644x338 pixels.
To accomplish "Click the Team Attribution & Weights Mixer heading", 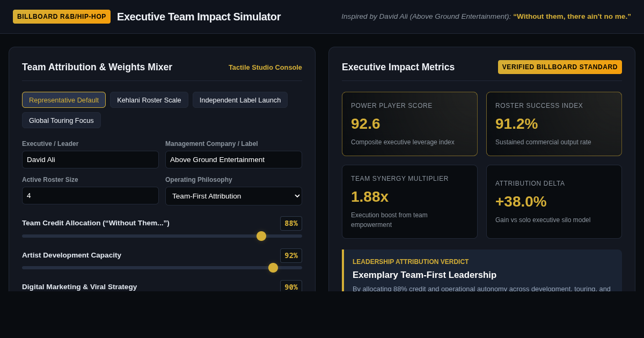I will tap(97, 67).
